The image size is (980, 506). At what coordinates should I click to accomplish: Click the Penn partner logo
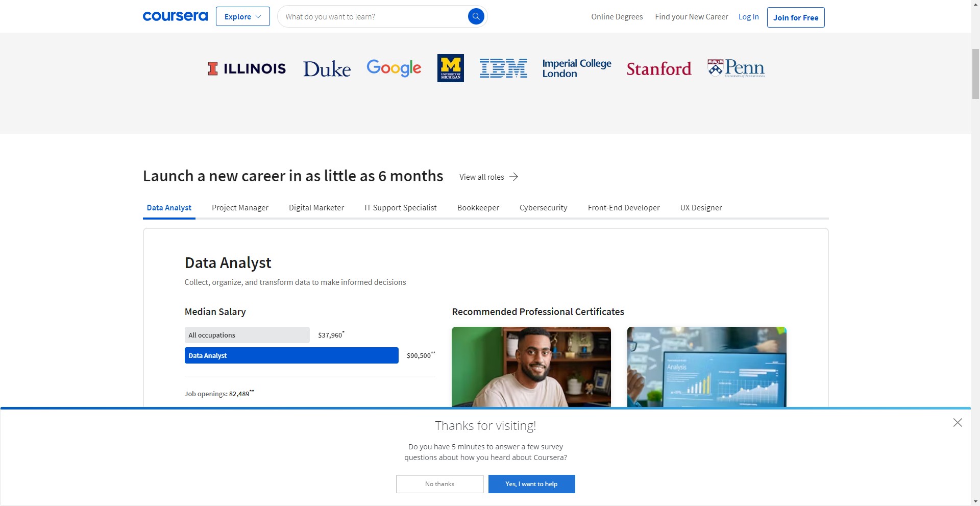736,68
